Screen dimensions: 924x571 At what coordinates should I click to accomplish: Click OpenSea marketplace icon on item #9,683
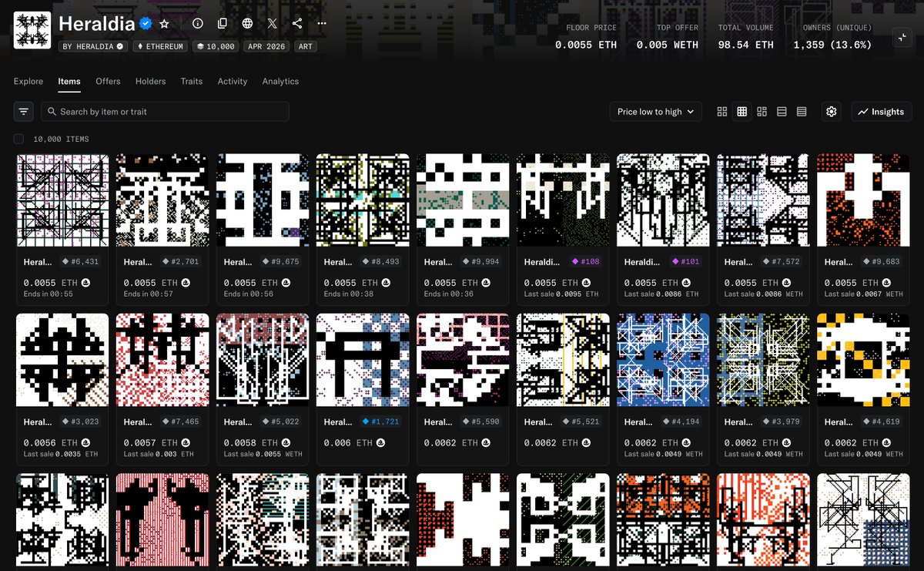pos(886,283)
